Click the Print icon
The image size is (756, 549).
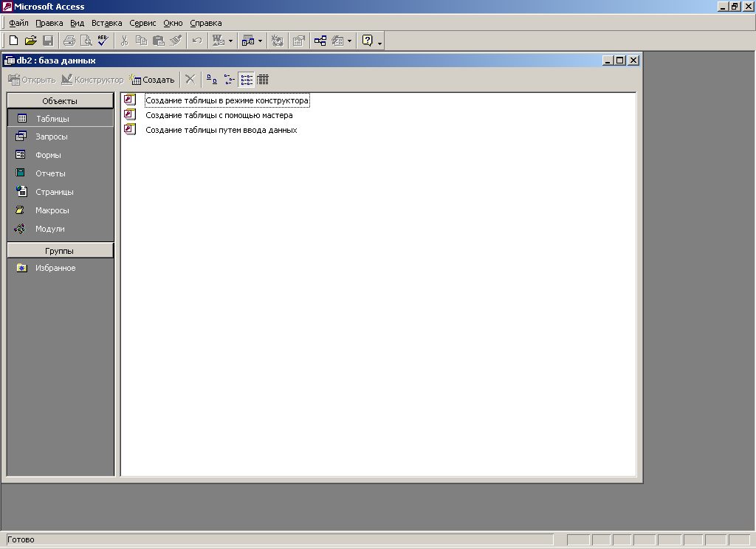coord(69,41)
